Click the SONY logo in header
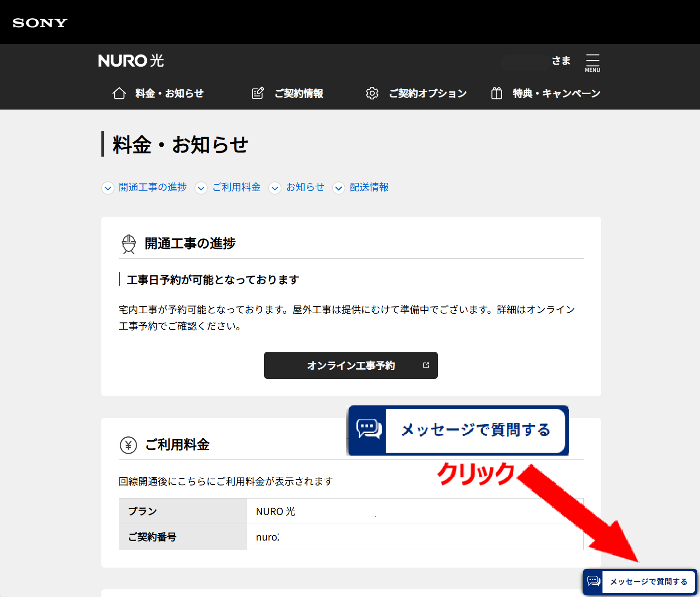This screenshot has height=597, width=700. (x=40, y=23)
